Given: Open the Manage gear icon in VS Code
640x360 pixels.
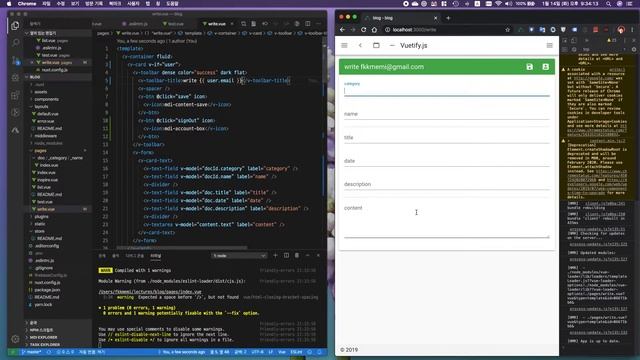Looking at the screenshot, I should [15, 339].
